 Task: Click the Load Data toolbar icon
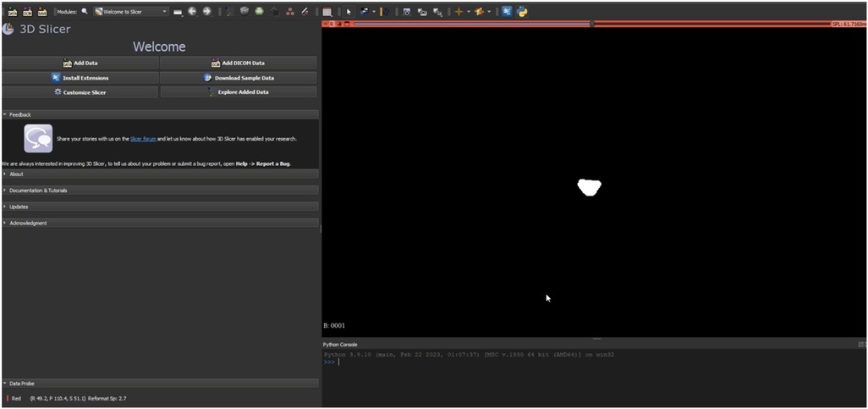12,12
